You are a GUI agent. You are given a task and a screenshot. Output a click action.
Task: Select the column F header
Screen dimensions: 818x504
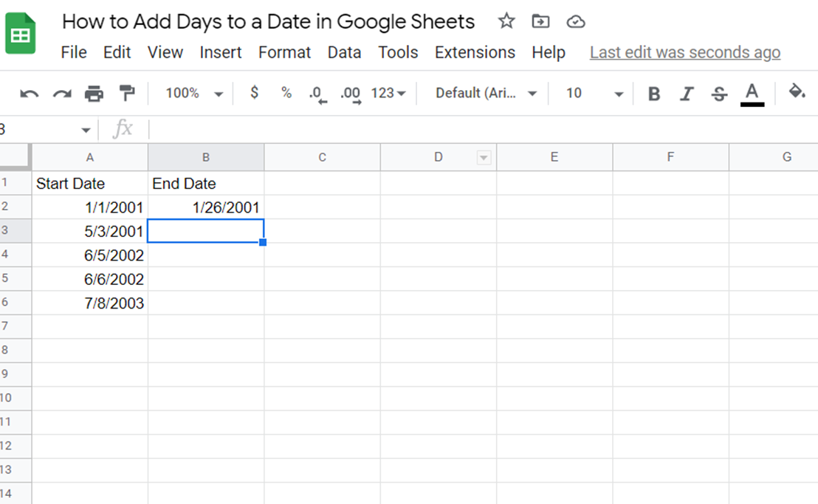coord(670,157)
